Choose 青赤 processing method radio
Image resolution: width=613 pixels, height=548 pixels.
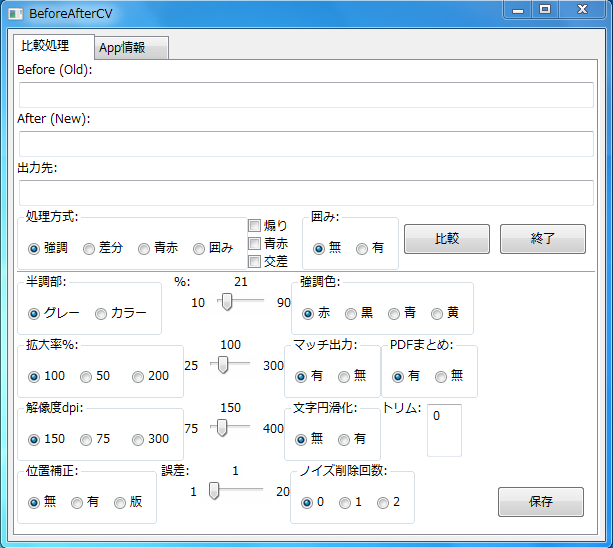pos(158,248)
